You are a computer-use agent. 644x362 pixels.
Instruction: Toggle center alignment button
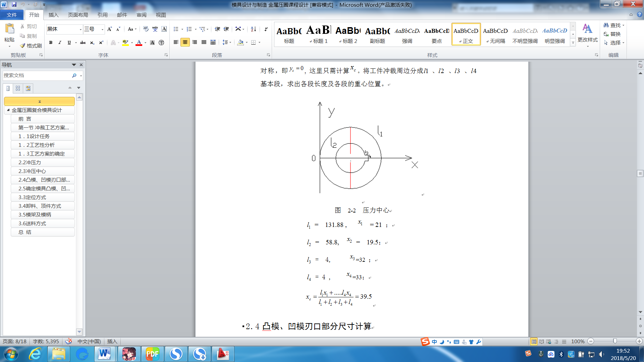point(185,42)
